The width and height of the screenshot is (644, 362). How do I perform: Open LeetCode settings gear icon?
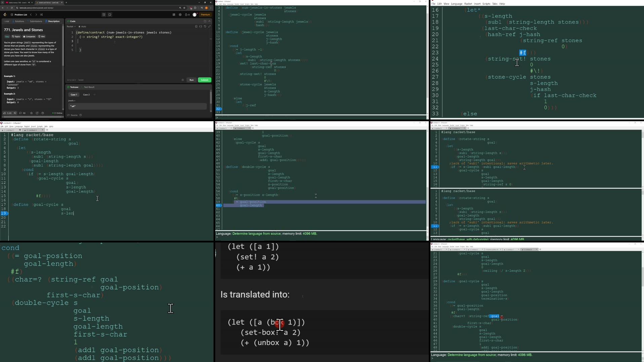coord(180,14)
